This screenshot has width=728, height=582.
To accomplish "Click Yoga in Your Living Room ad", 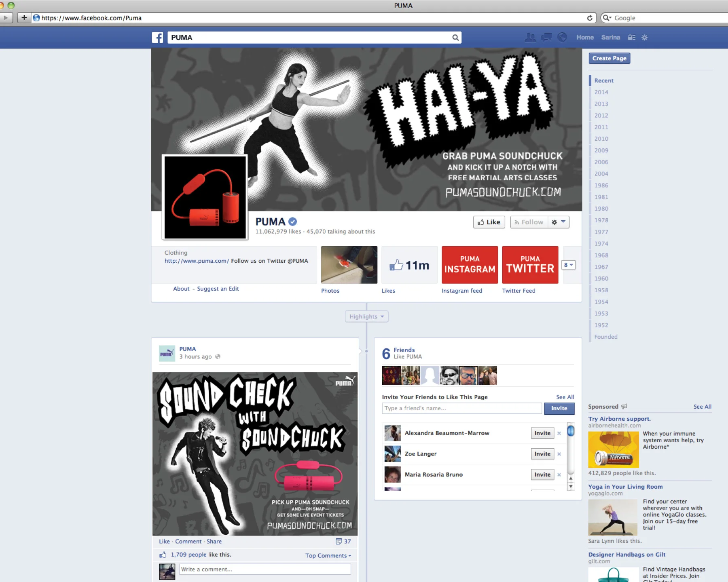I will click(625, 487).
